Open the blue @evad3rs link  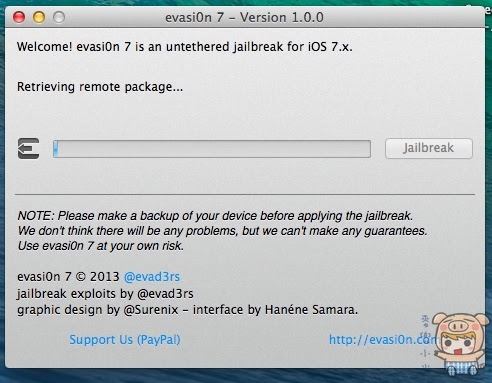coord(152,277)
